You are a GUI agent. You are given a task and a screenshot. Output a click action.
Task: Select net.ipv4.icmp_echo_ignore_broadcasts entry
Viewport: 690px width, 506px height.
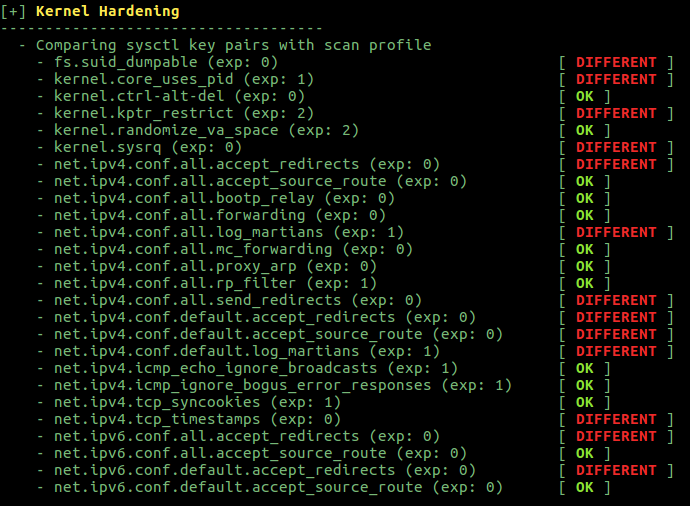256,368
